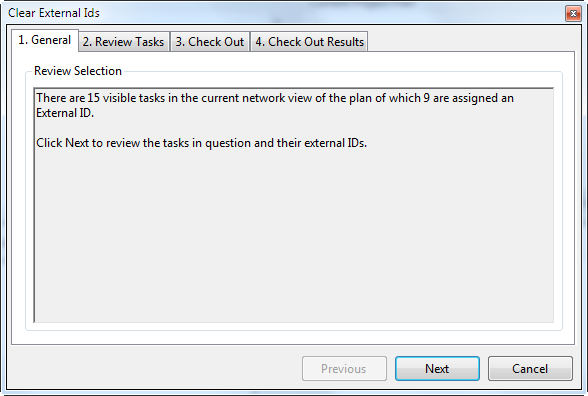Click the Next button

pos(437,369)
